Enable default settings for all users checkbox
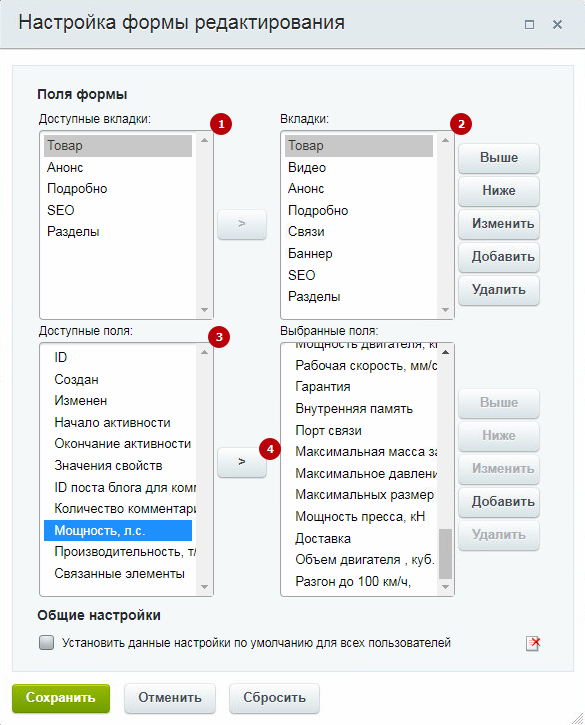The image size is (585, 725). point(46,642)
